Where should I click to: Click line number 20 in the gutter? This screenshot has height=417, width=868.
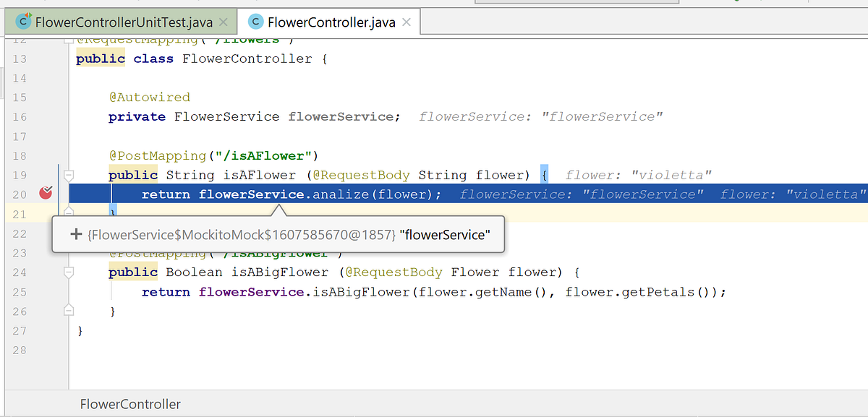(x=20, y=194)
